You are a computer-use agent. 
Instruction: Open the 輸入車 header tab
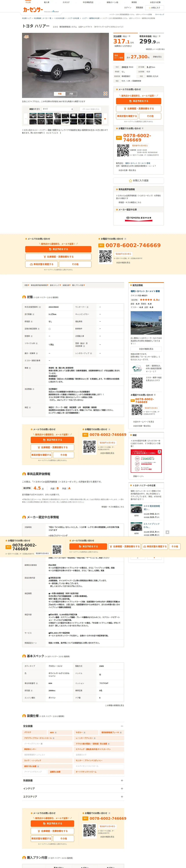click(47, 2)
